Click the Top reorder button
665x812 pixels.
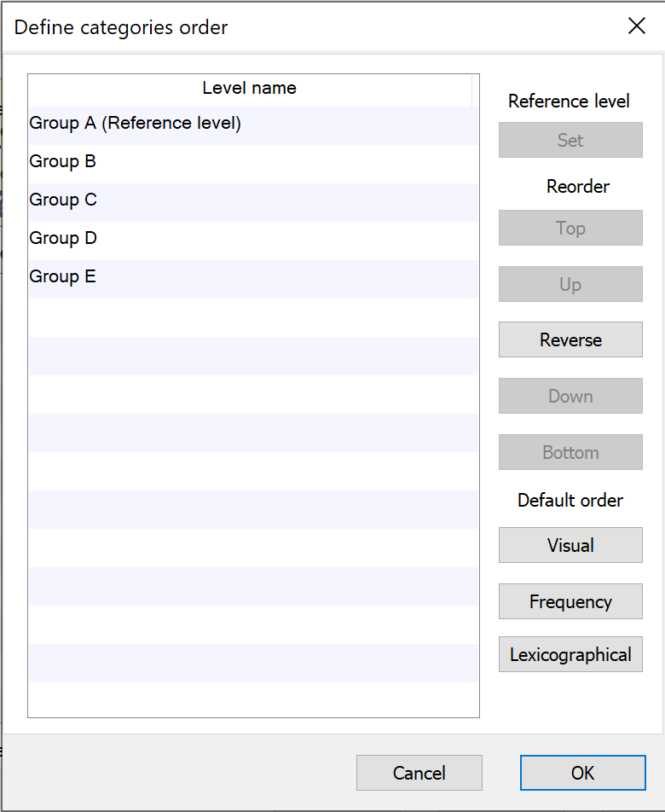570,228
